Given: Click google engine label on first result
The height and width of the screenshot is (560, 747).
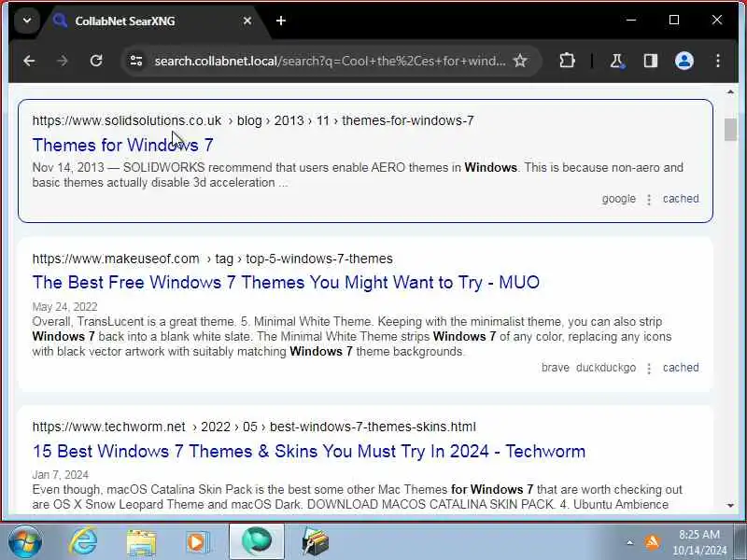Looking at the screenshot, I should pos(618,199).
